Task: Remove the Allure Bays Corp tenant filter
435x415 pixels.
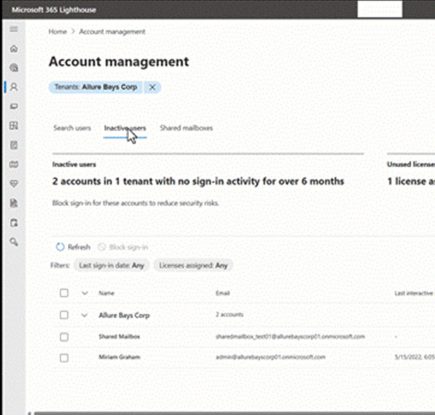Action: tap(152, 87)
